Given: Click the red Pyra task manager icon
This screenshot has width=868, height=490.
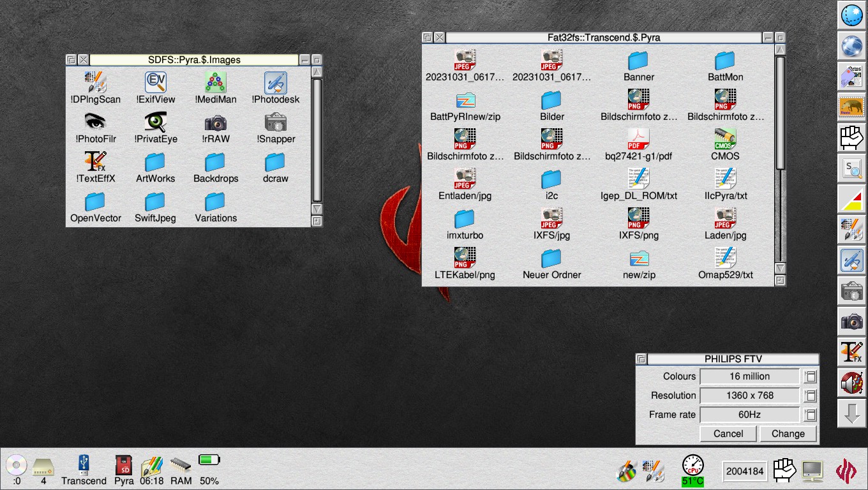Looking at the screenshot, I should (x=846, y=471).
